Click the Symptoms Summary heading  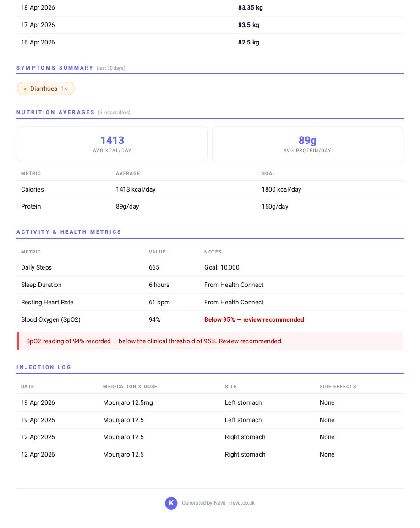pos(55,68)
